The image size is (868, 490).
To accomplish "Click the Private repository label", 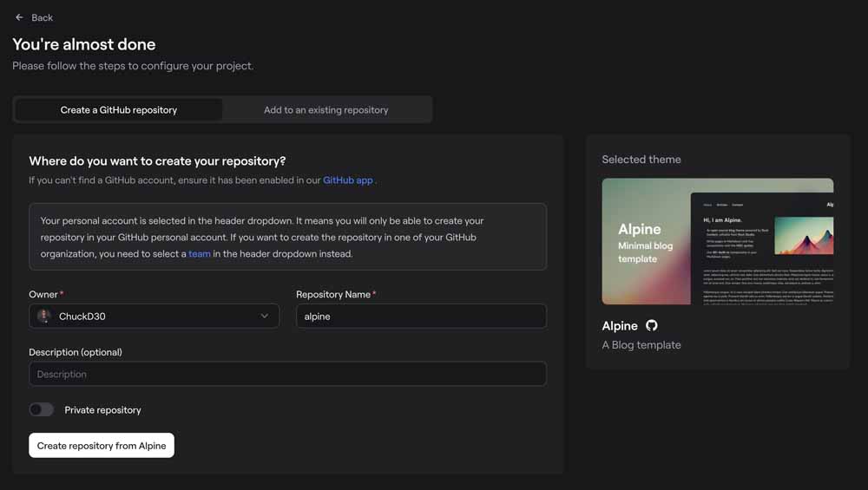I will pyautogui.click(x=102, y=410).
